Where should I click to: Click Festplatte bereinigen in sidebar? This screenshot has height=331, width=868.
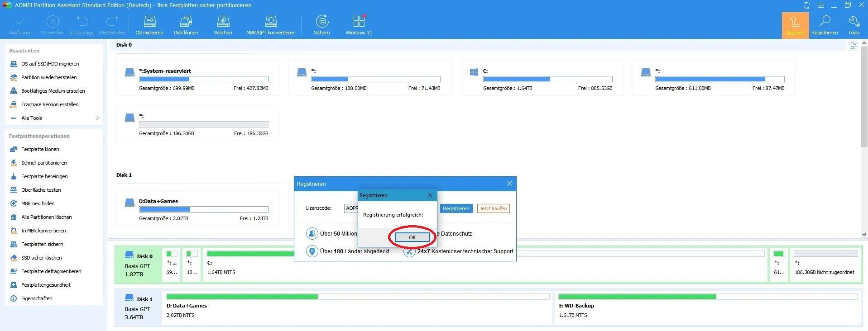point(44,176)
